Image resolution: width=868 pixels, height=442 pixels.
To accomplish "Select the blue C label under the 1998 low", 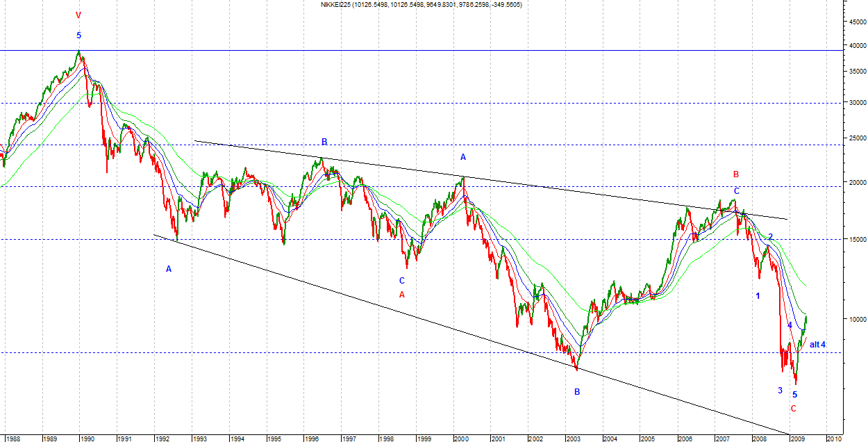I will (401, 281).
